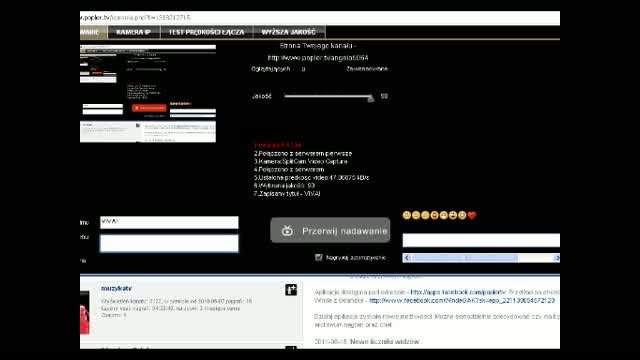This screenshot has height=360, width=640.
Task: Click the chat scrollbar right arrow
Action: (556, 258)
